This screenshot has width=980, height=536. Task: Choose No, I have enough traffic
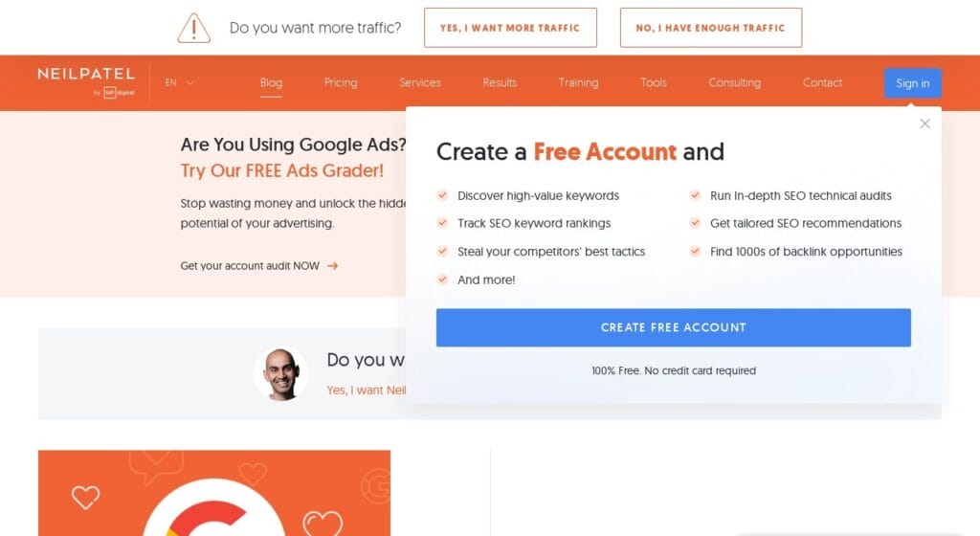(711, 28)
